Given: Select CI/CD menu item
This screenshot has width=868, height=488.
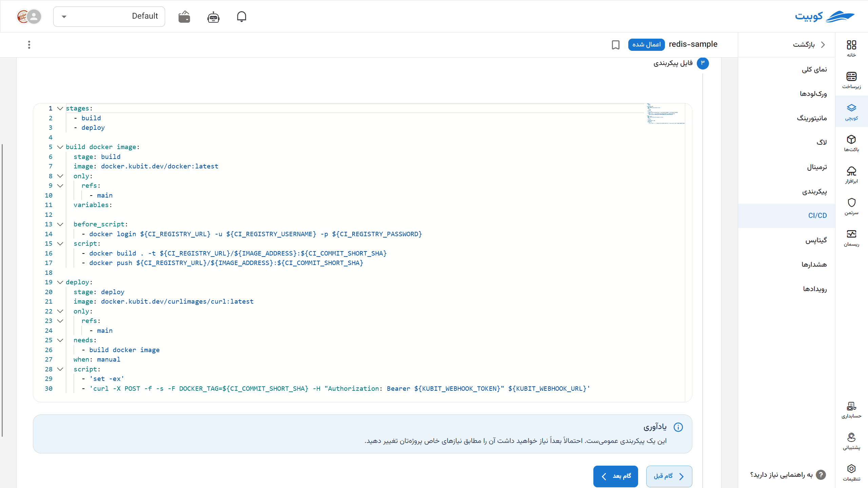Looking at the screenshot, I should point(787,216).
